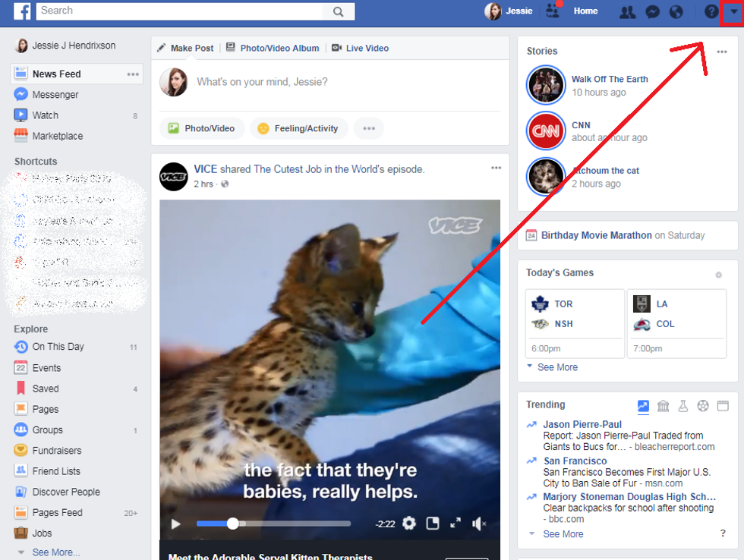
Task: Play the VICE serval kitten video
Action: coord(175,524)
